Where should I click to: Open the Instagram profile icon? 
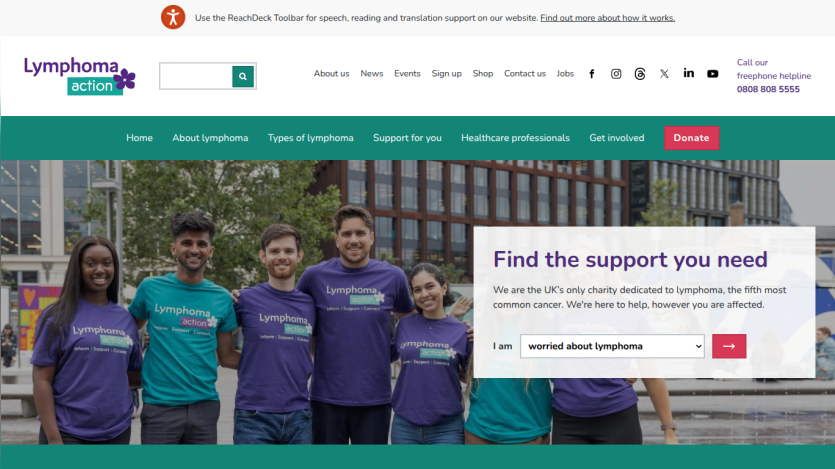[616, 73]
